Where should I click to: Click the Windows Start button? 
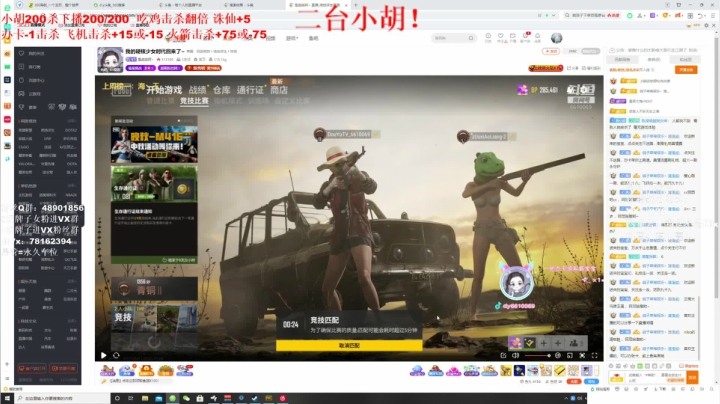coord(7,398)
